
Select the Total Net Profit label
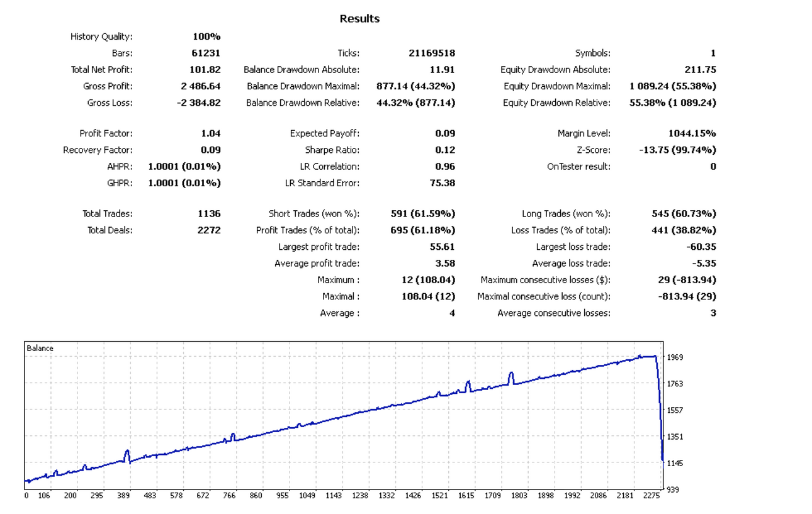[x=102, y=70]
